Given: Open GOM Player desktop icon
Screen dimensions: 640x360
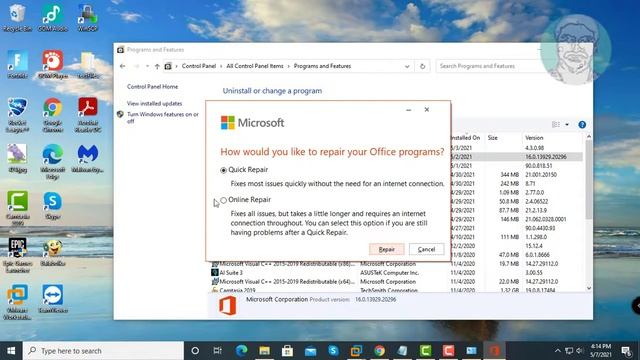Looking at the screenshot, I should pyautogui.click(x=53, y=64).
